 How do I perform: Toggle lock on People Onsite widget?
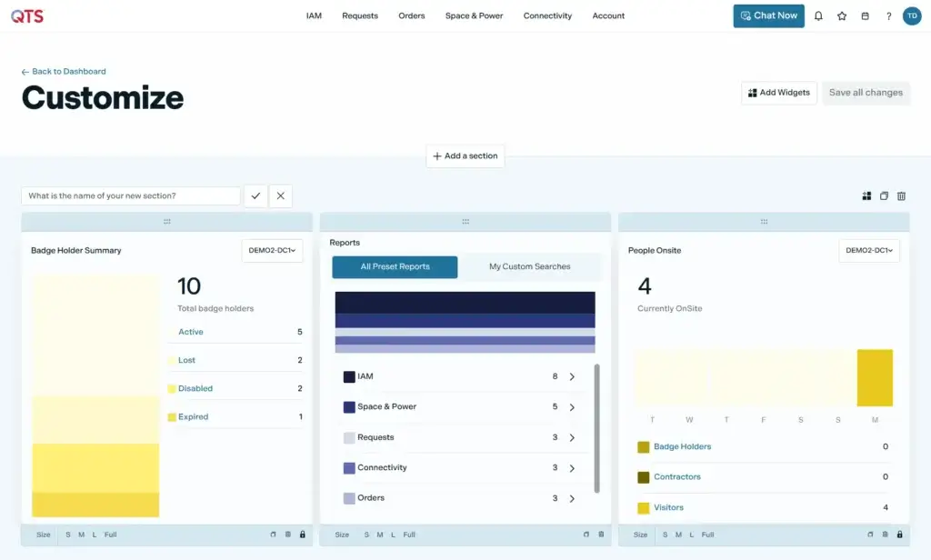tap(899, 535)
